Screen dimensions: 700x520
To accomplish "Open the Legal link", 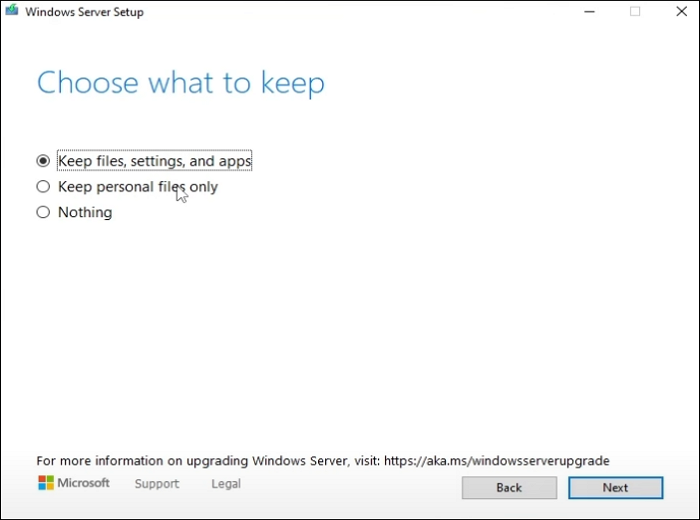I will pos(226,484).
